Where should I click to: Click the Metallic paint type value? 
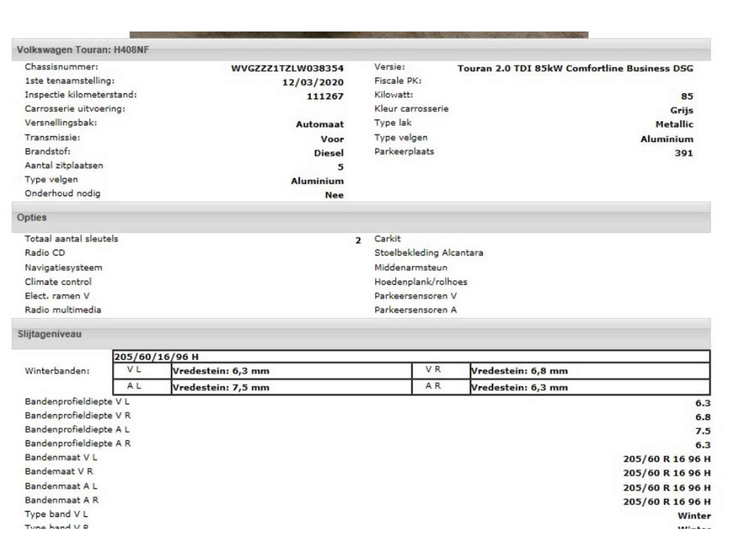[674, 124]
